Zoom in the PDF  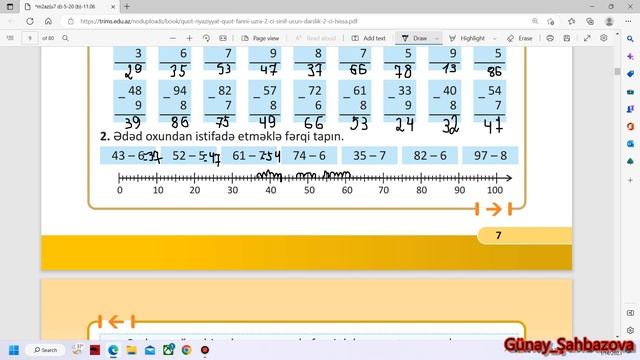(x=189, y=38)
